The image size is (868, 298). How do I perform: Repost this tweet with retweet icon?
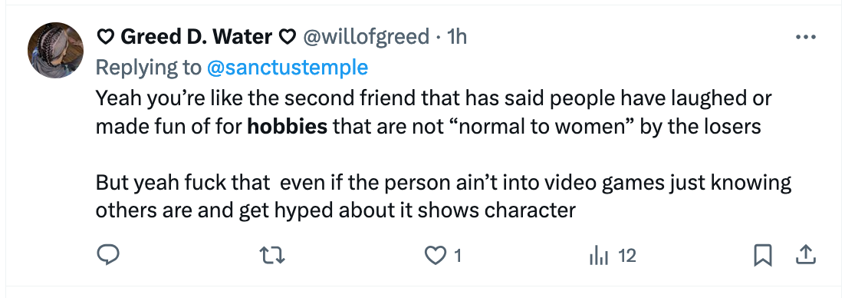click(x=271, y=255)
